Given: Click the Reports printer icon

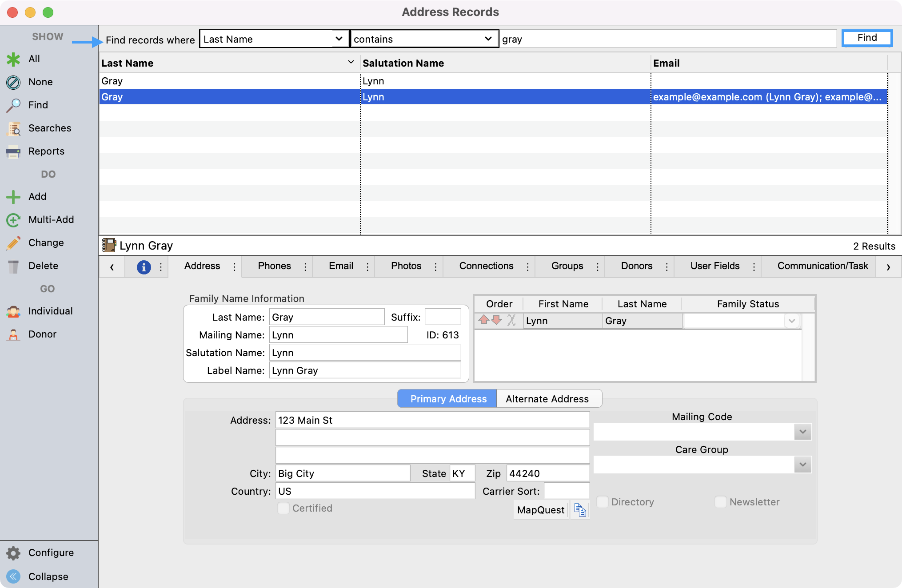Looking at the screenshot, I should [13, 151].
